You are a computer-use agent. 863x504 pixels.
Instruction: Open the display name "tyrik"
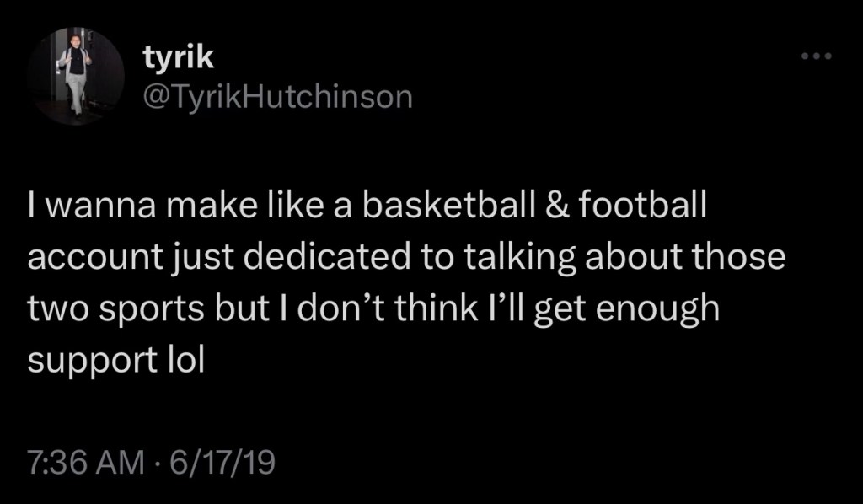[x=179, y=58]
